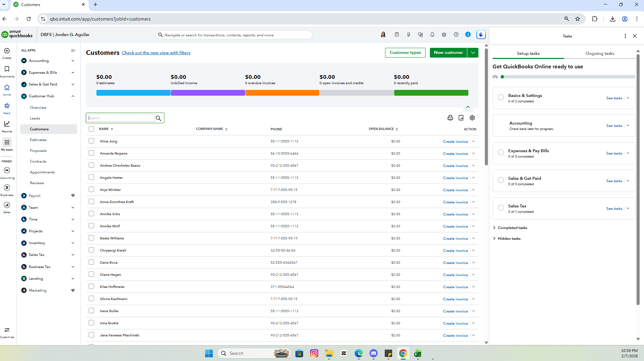
Task: Open the tasks clipboard icon in header
Action: coord(397,35)
